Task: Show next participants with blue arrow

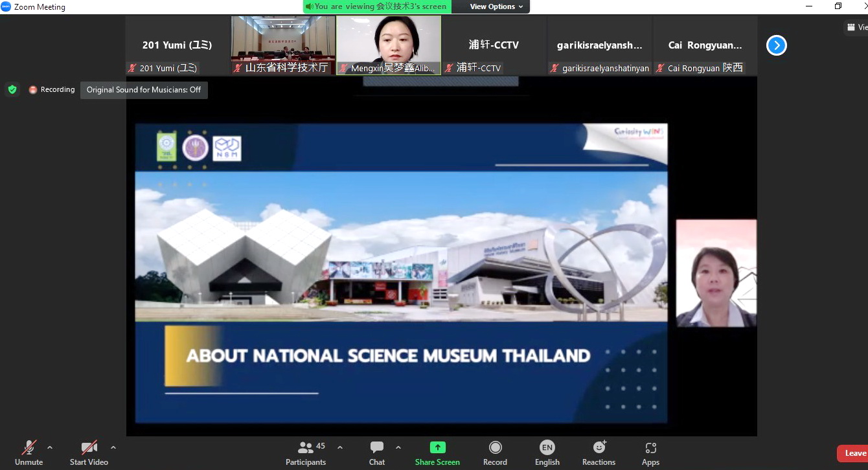Action: click(776, 45)
